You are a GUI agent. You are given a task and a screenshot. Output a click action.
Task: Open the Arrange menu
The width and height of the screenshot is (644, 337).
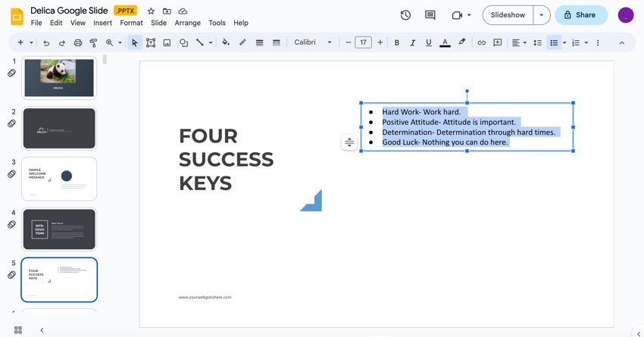click(188, 23)
